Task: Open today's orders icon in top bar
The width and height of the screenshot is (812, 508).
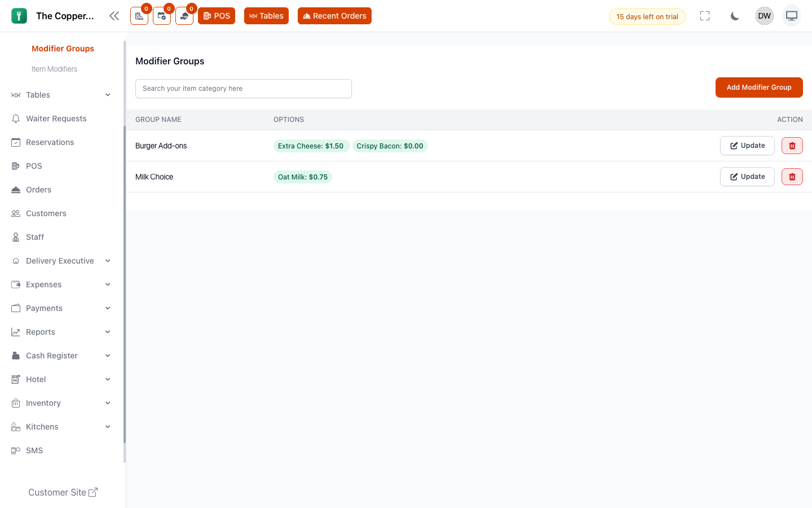Action: [139, 16]
